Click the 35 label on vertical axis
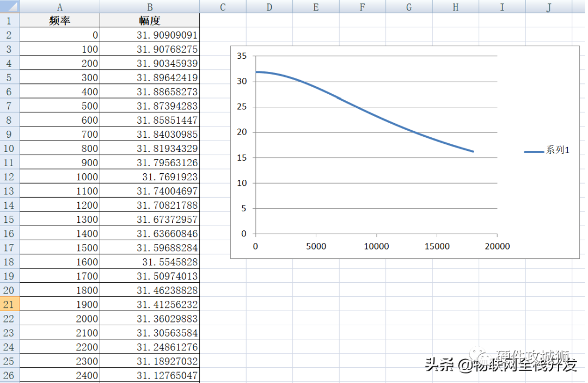 [x=242, y=56]
